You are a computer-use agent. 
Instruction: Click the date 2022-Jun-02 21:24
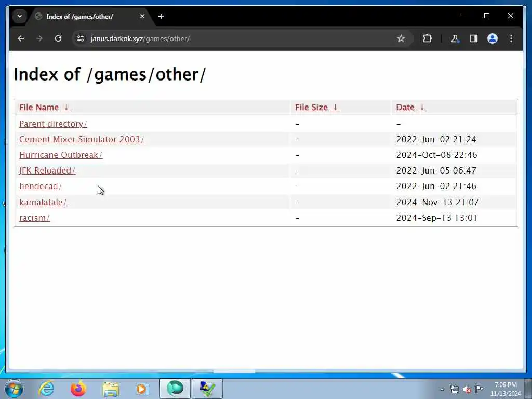(x=436, y=139)
